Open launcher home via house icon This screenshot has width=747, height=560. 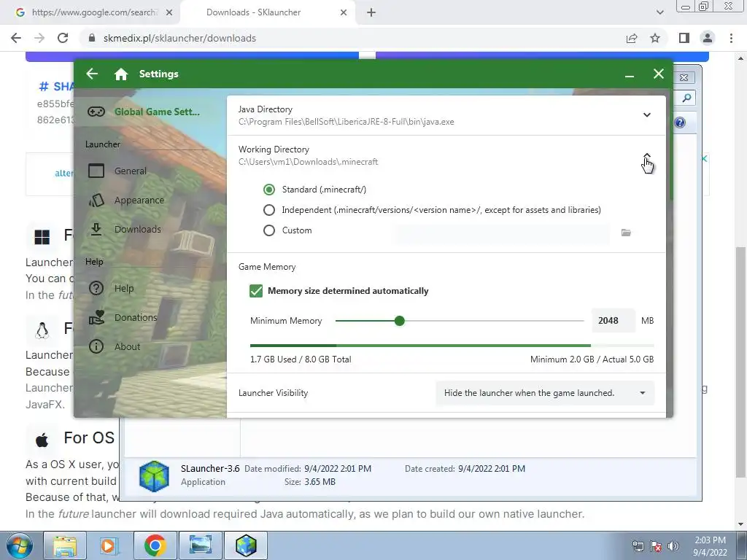121,74
